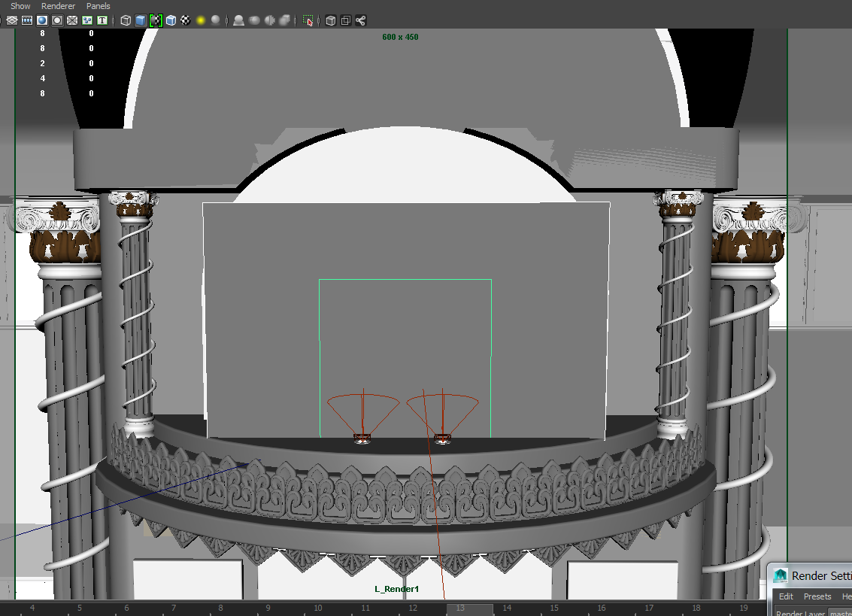852x616 pixels.
Task: Toggle screen space ambient occlusion icon
Action: (238, 20)
